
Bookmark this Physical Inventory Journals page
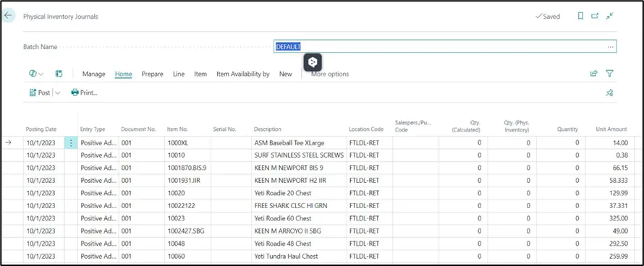click(580, 16)
